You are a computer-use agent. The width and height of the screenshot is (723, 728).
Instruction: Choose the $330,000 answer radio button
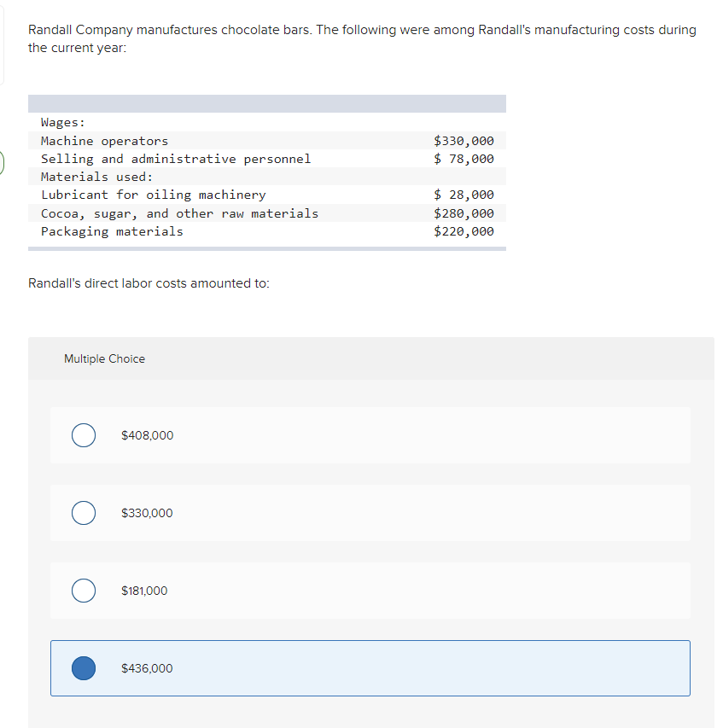[83, 513]
